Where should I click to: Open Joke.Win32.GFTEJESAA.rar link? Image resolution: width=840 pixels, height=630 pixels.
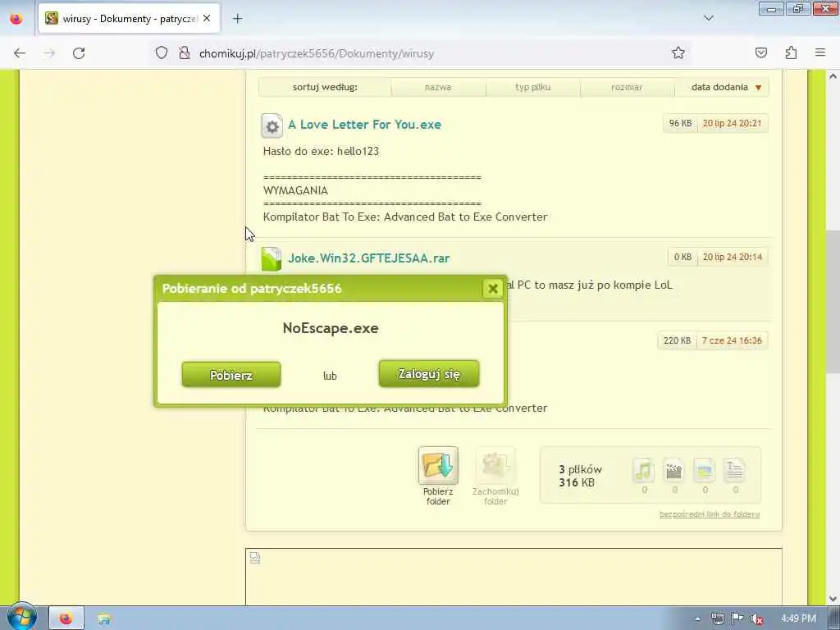(368, 258)
